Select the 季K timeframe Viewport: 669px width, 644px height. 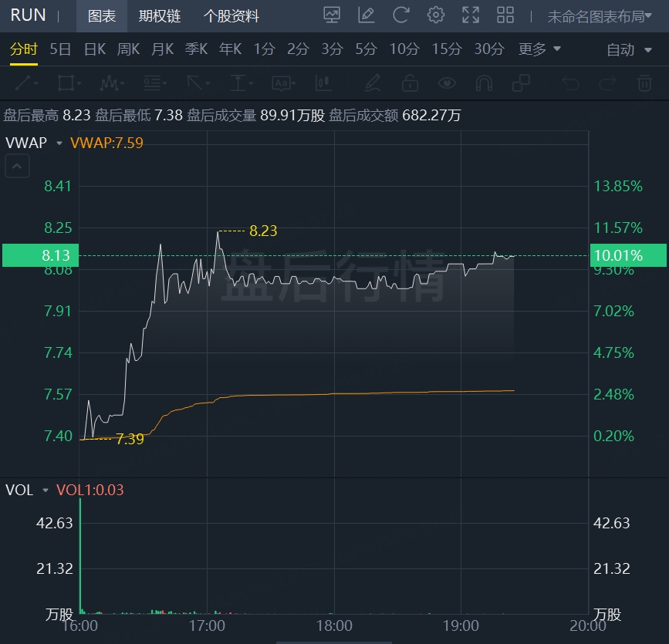point(196,49)
